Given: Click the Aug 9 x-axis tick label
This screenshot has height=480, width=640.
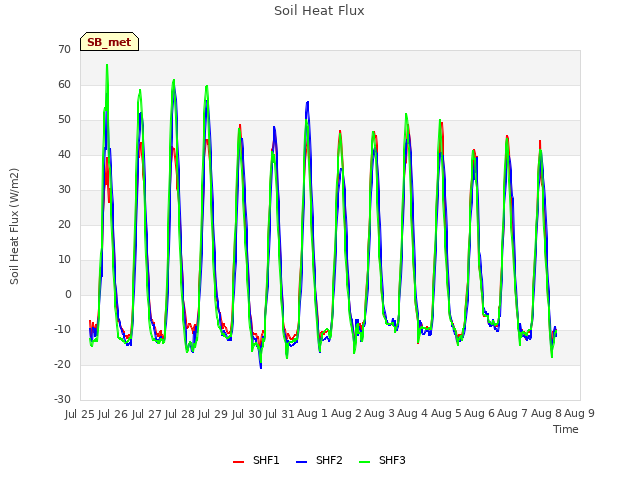Looking at the screenshot, I should coord(579,413).
